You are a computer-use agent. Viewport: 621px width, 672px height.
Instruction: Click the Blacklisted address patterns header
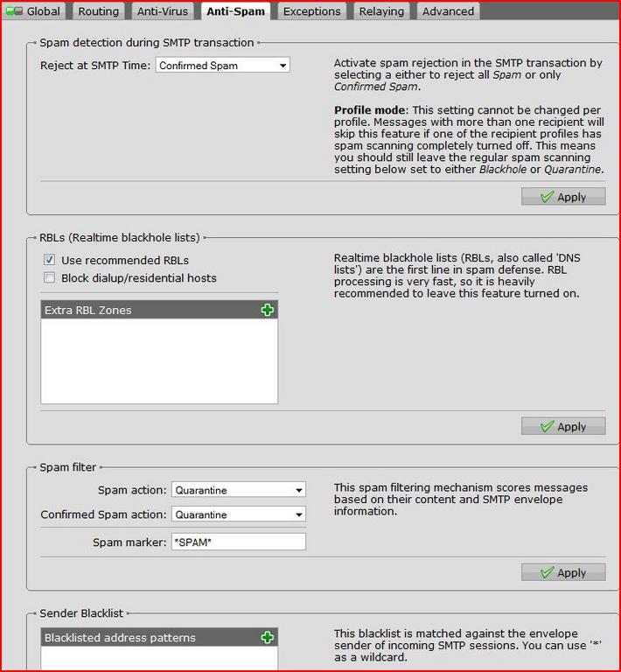[159, 637]
